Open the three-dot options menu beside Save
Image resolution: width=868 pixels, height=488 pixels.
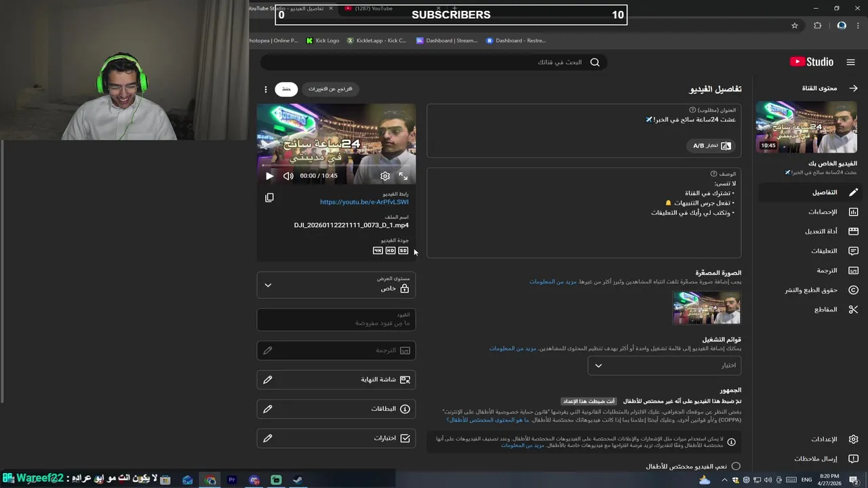[266, 89]
